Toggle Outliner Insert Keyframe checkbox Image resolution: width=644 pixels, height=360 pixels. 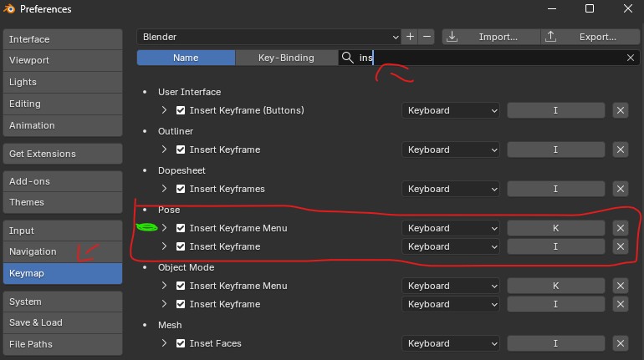point(181,150)
